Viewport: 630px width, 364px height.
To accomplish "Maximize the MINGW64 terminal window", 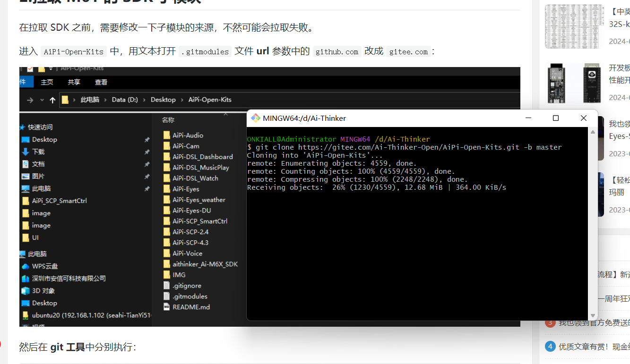I will (556, 118).
